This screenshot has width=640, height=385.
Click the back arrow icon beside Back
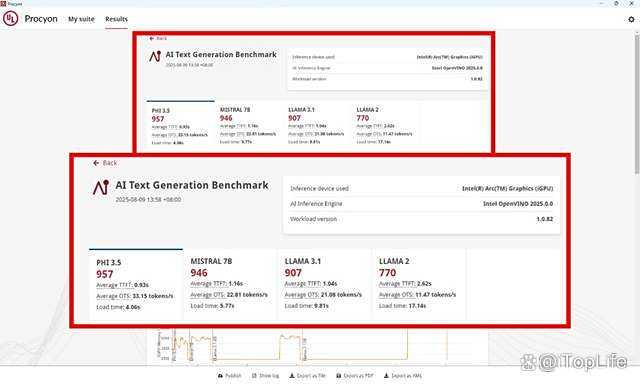(x=96, y=163)
